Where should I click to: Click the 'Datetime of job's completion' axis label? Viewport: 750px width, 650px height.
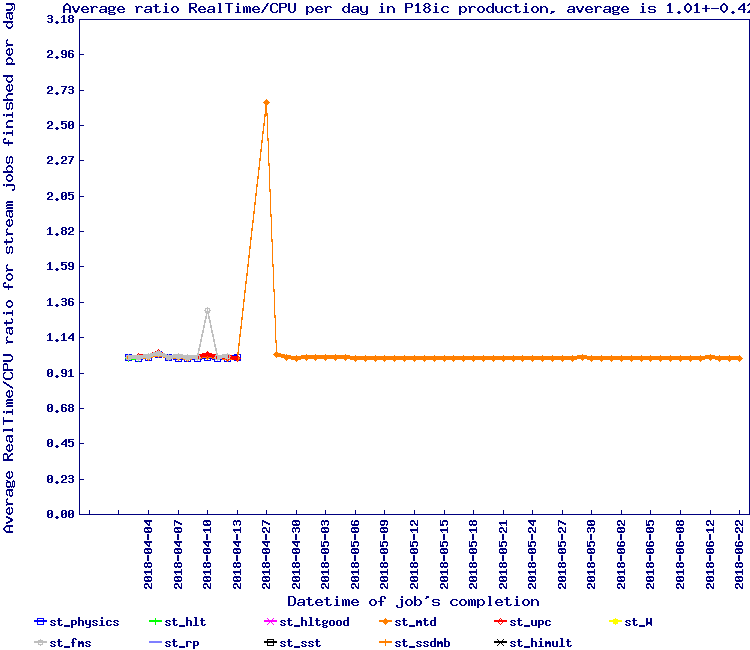pos(413,601)
